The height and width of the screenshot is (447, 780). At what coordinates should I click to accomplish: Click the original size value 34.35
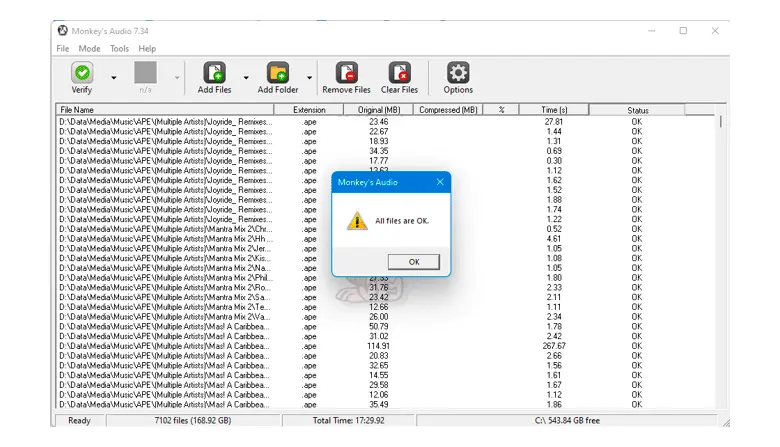pos(379,151)
